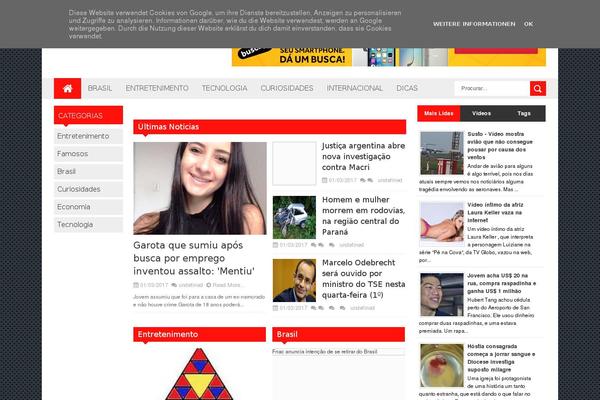
Task: Open the airplane landing video thumbnail
Action: (442, 153)
